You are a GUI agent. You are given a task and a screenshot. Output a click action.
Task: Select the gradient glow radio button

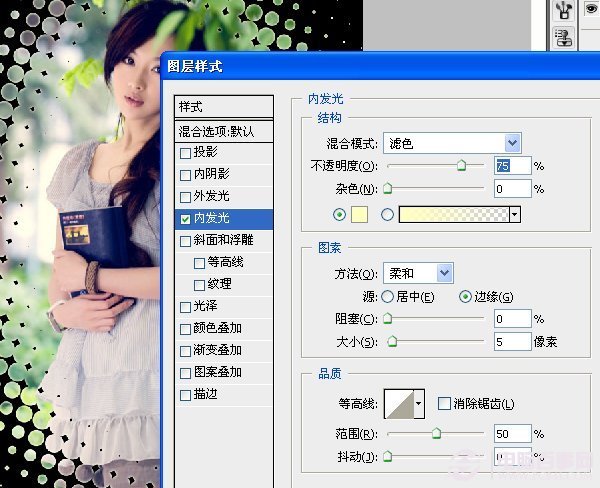[387, 214]
